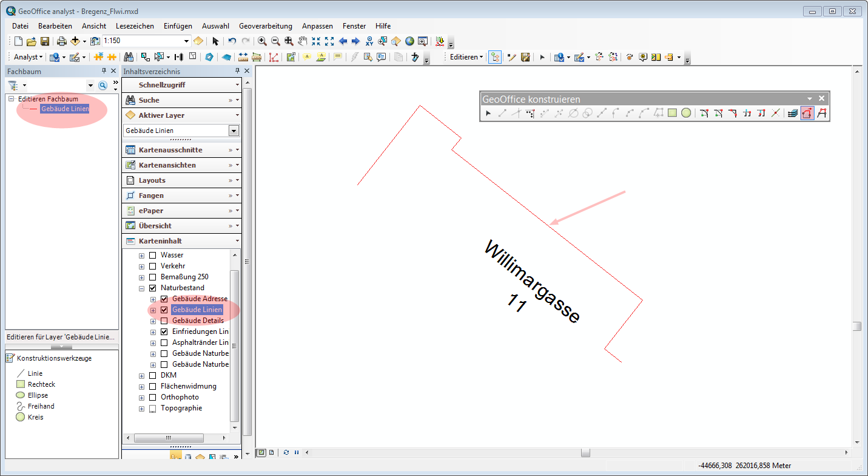Click the map's horizontal scrollbar thumb
The width and height of the screenshot is (868, 476).
click(x=585, y=452)
